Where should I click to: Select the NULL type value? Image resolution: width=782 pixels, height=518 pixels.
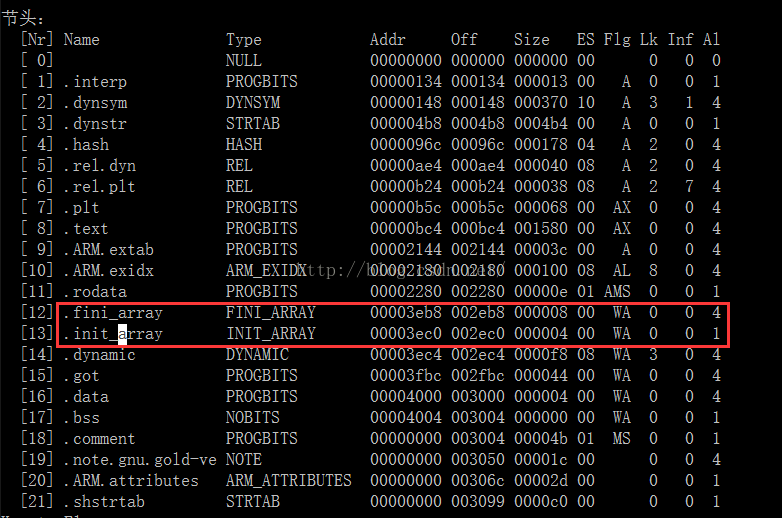(244, 60)
